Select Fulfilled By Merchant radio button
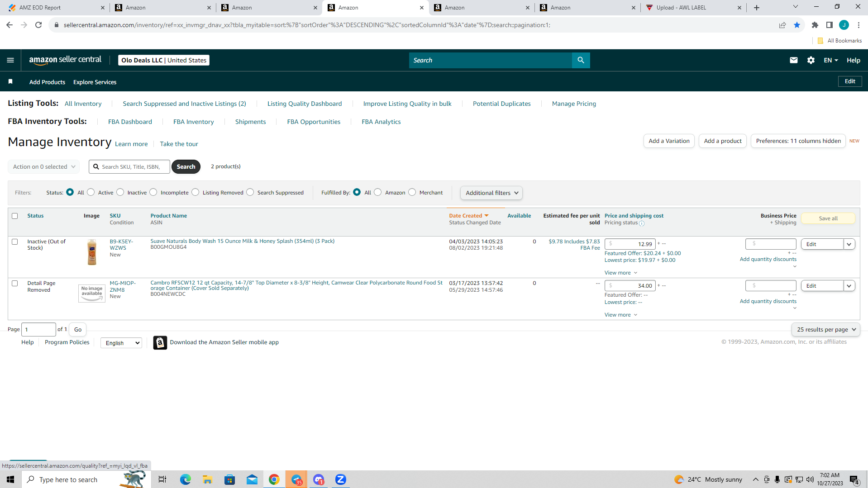Image resolution: width=868 pixels, height=488 pixels. pyautogui.click(x=412, y=192)
